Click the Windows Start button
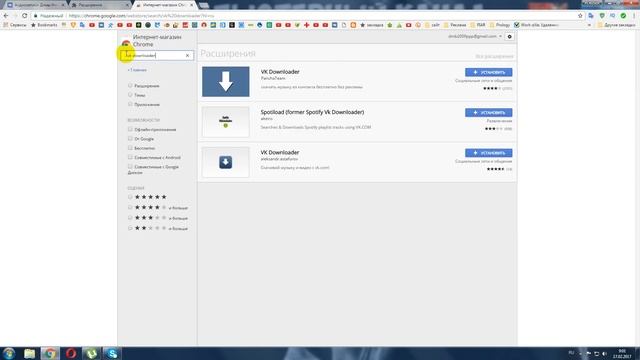Screen dimensions: 640x360 tap(9, 353)
